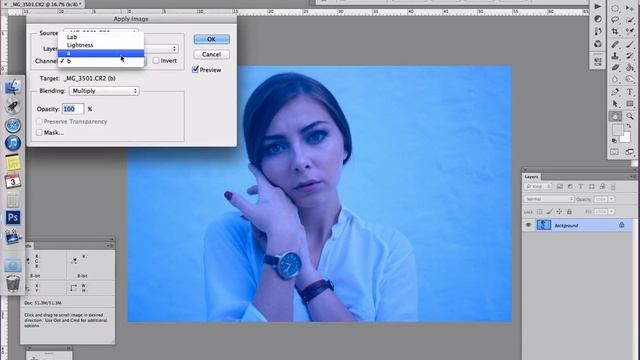Screen dimensions: 640x360
Task: Open iTunes from the Dock
Action: point(13,143)
